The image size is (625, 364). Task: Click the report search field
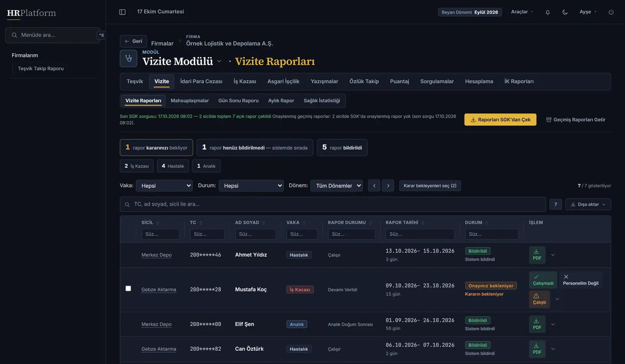click(333, 204)
